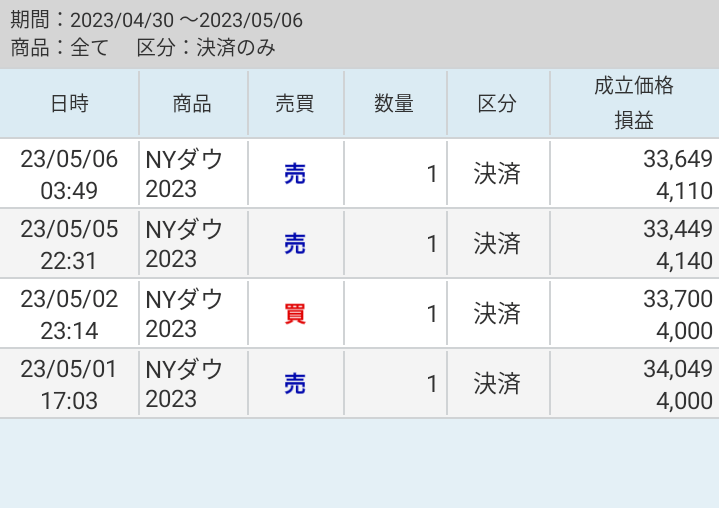The height and width of the screenshot is (508, 719).
Task: Click the 売買 column header
Action: (295, 103)
